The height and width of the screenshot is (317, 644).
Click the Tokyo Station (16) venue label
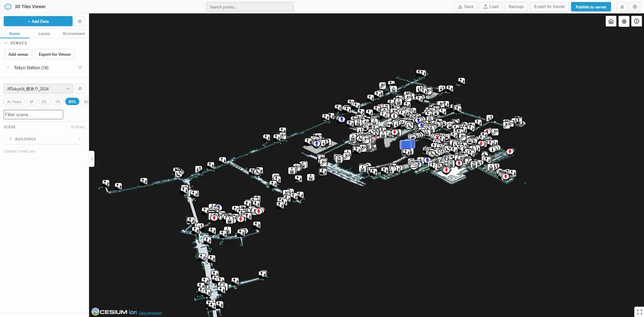[31, 68]
